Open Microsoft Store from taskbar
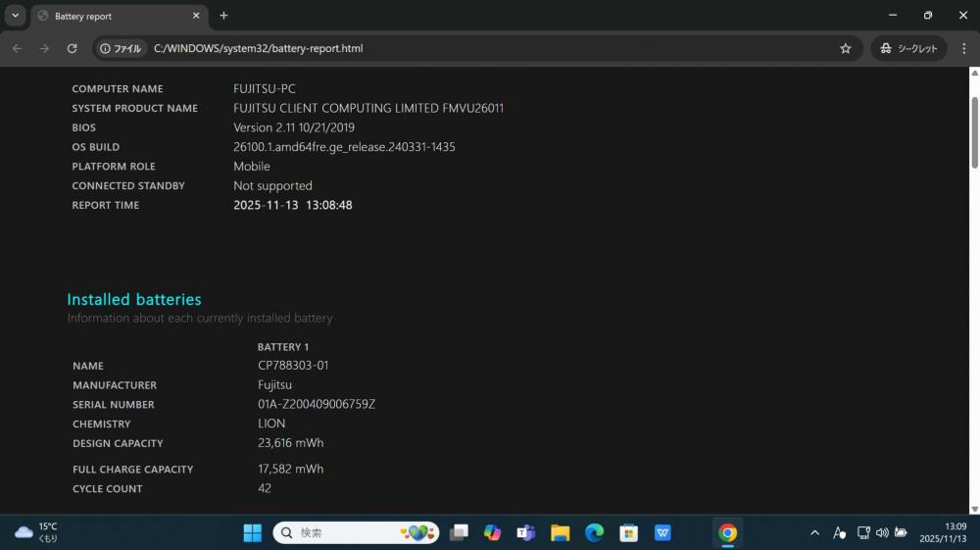Screen dimensions: 980x550 coord(628,532)
